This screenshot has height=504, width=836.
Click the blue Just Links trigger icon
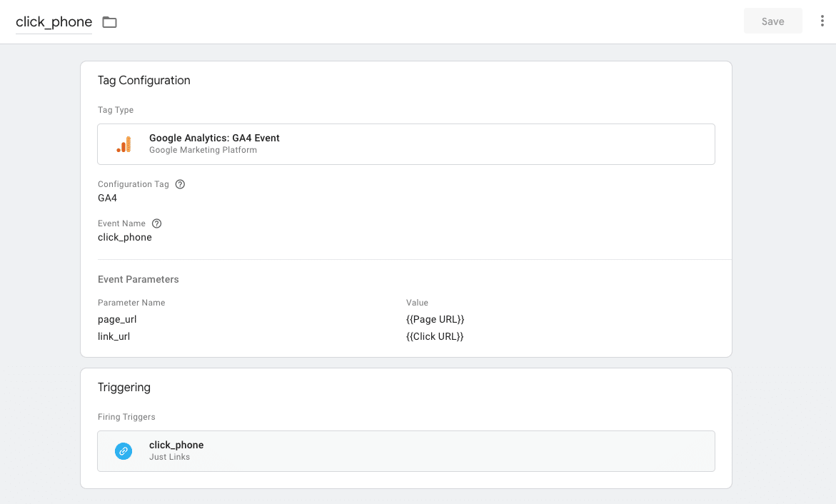point(124,451)
